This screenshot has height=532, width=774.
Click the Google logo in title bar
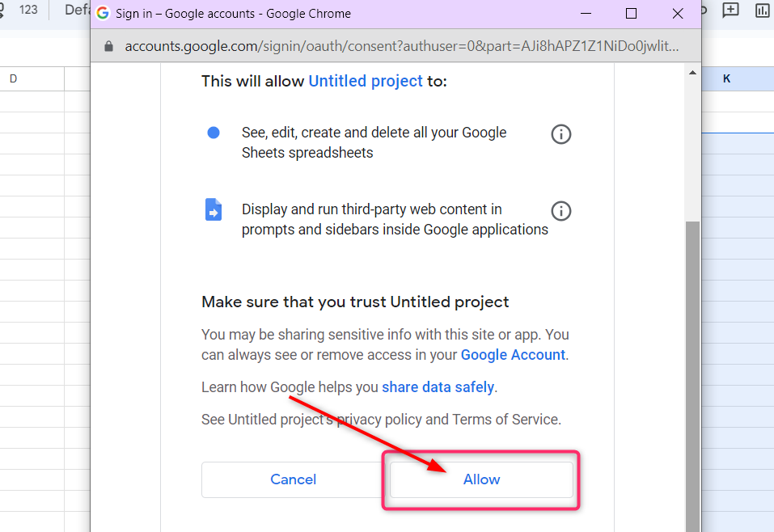pos(103,13)
